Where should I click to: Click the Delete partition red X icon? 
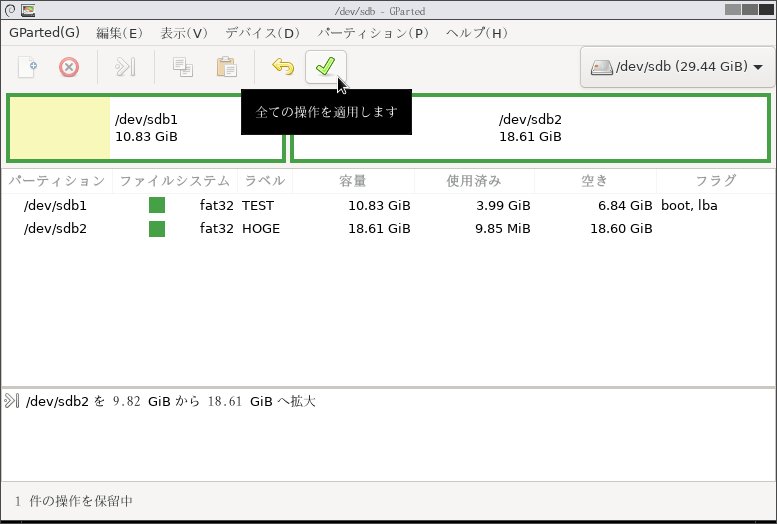69,67
